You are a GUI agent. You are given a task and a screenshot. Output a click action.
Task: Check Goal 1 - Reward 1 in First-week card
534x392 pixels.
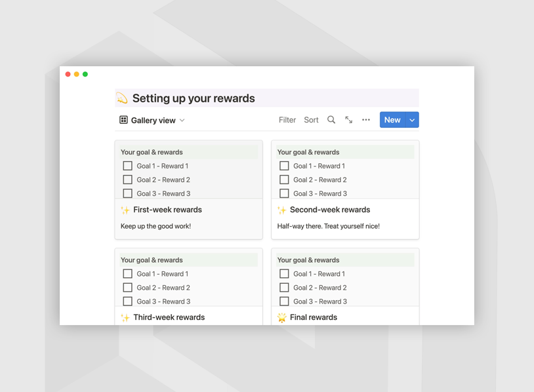[127, 166]
